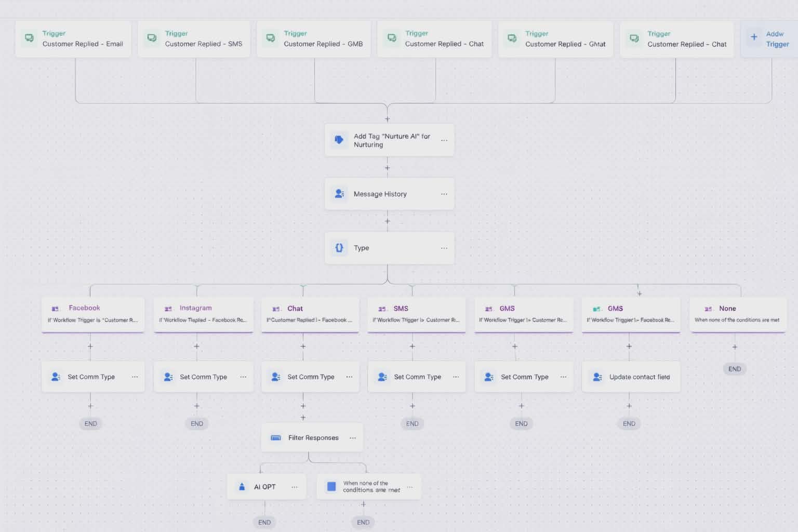The image size is (798, 532).
Task: Open the options menu on Filter Responses node
Action: pos(353,437)
